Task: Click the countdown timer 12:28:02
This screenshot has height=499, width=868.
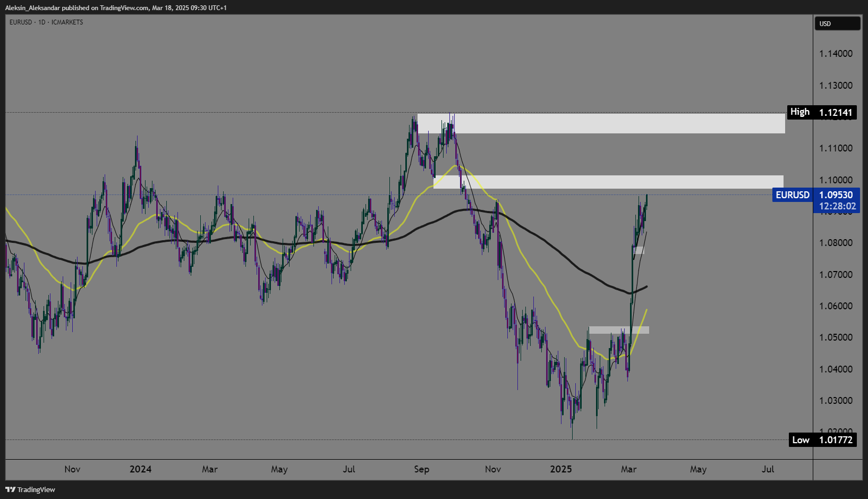Action: (837, 207)
